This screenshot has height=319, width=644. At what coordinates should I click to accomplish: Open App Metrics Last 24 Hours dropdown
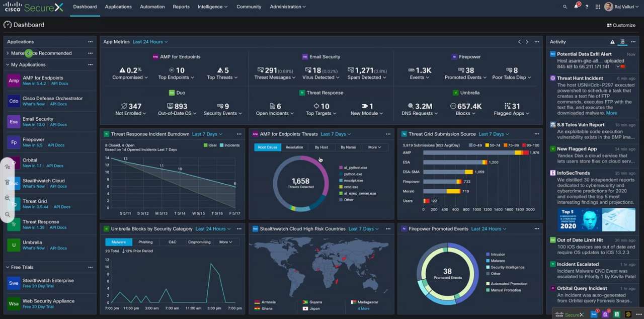pos(150,42)
